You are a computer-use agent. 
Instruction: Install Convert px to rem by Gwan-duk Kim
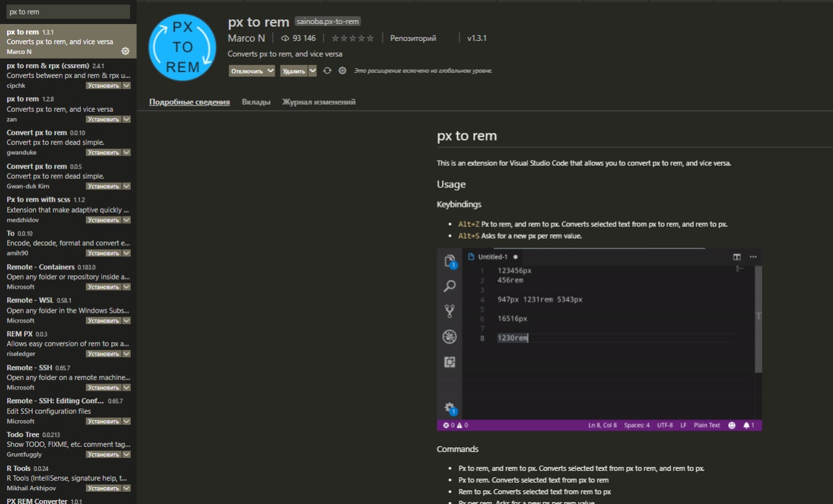click(103, 186)
